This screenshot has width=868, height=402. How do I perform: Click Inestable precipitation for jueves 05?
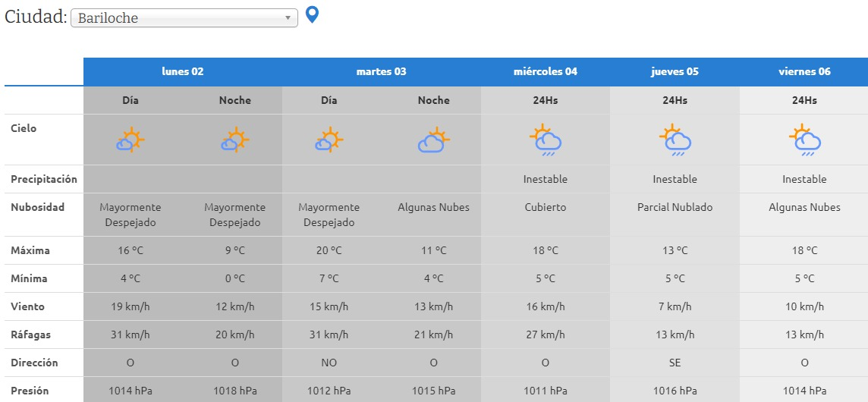pos(675,179)
